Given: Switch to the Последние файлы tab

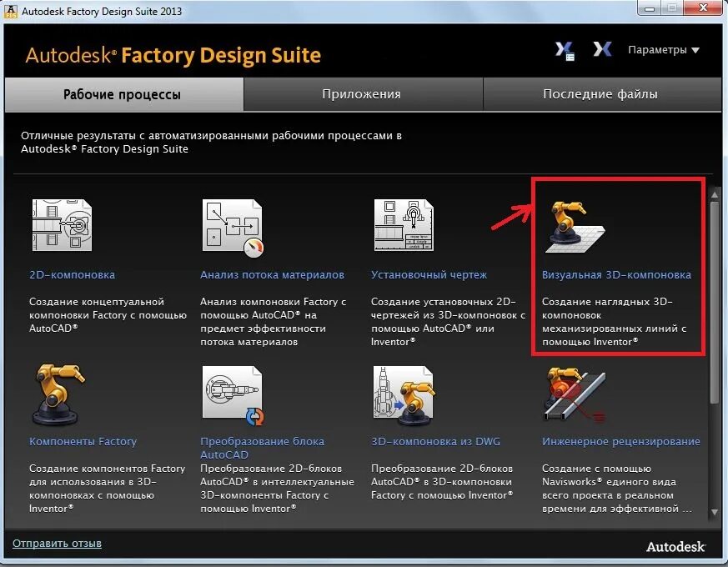Looking at the screenshot, I should coord(602,94).
